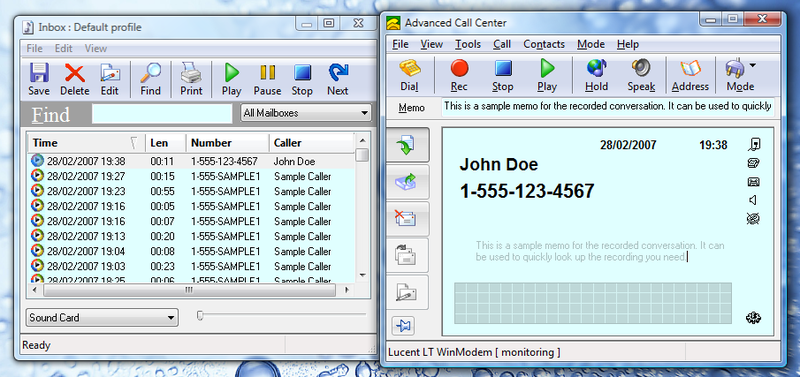This screenshot has height=377, width=800.
Task: Click the Len column header
Action: (166, 143)
